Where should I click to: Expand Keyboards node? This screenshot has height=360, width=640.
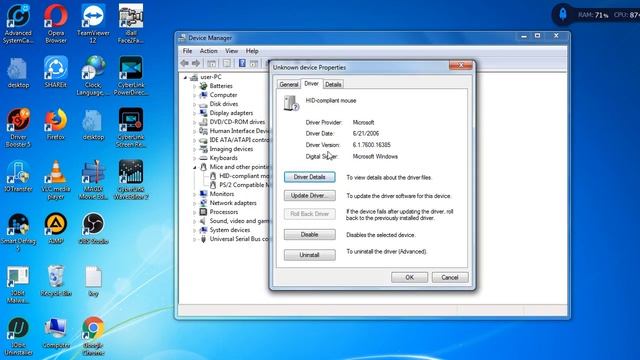195,158
